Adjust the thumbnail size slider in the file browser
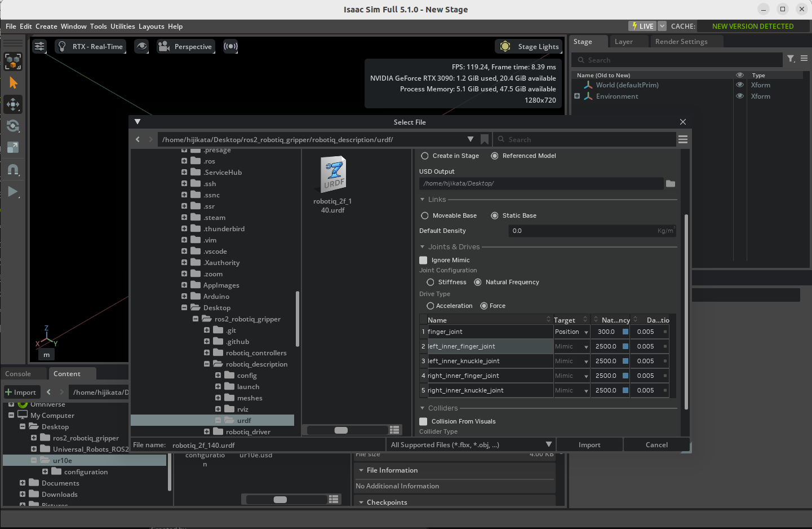The width and height of the screenshot is (812, 529). coord(341,430)
